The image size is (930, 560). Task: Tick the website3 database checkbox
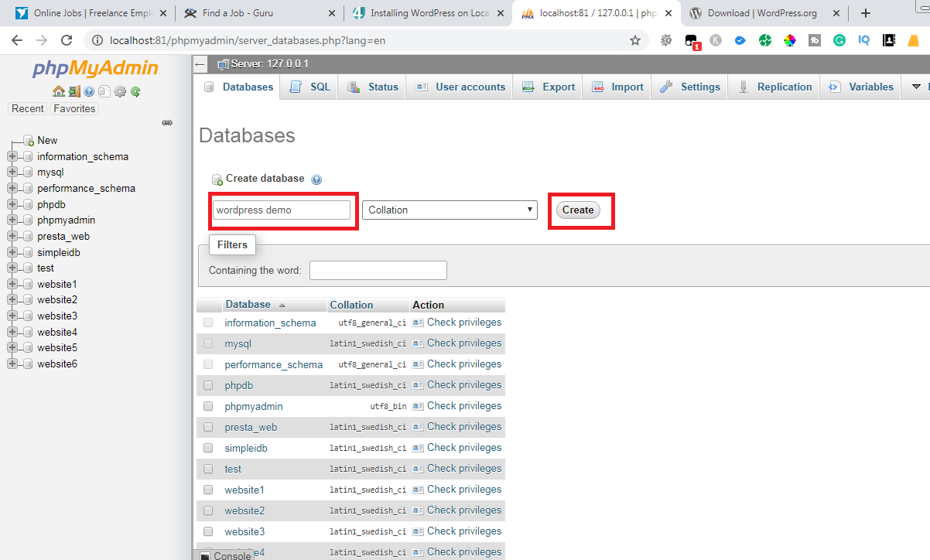[x=208, y=531]
